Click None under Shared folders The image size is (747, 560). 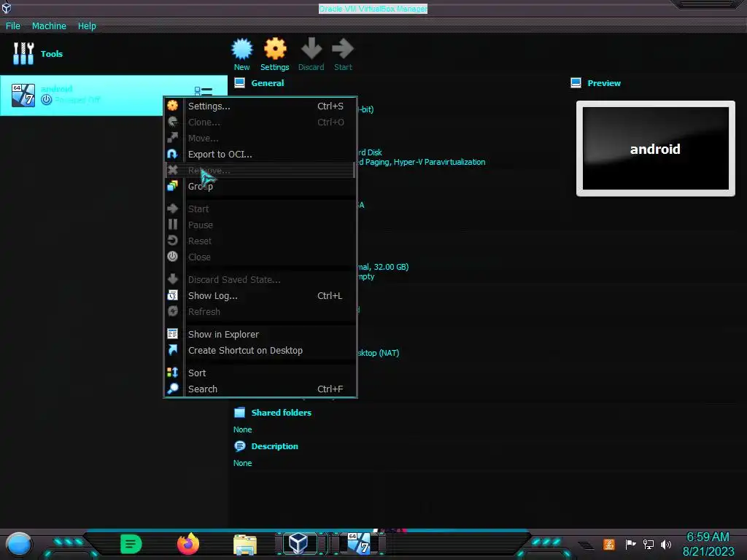[x=242, y=429]
